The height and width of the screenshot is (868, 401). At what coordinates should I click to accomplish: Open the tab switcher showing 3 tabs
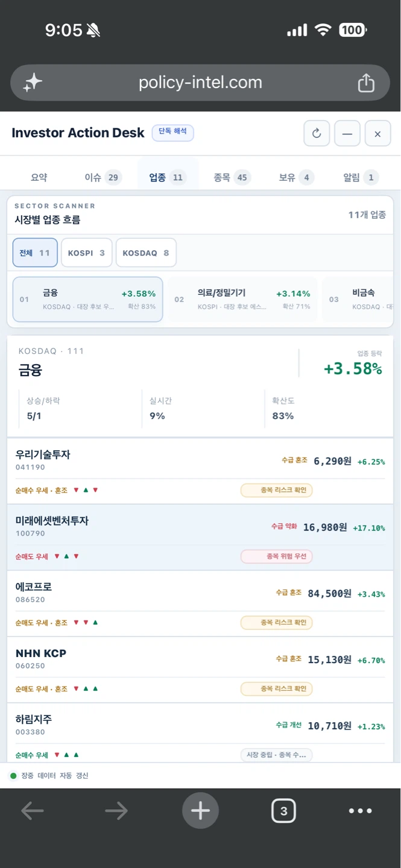tap(283, 811)
